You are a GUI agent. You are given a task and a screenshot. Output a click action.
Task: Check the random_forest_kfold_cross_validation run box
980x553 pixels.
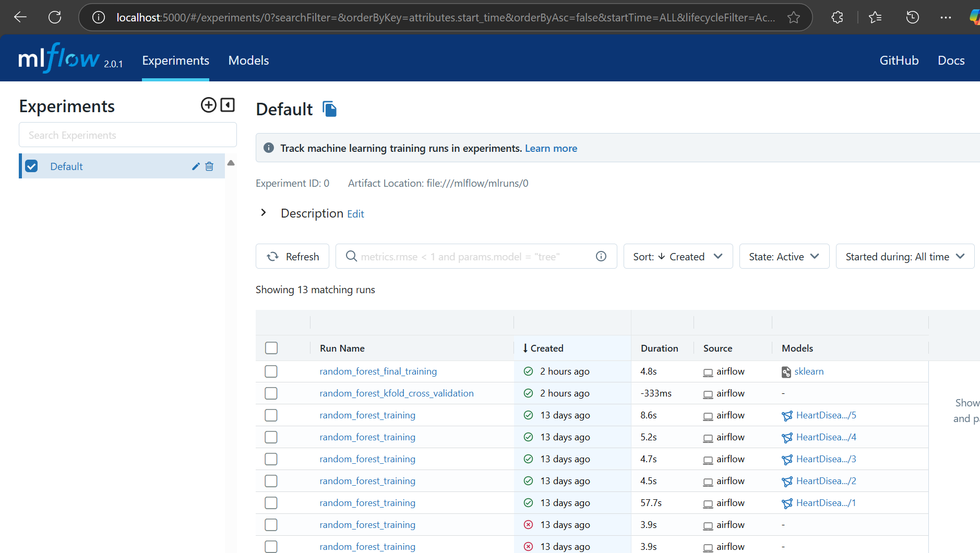point(271,393)
